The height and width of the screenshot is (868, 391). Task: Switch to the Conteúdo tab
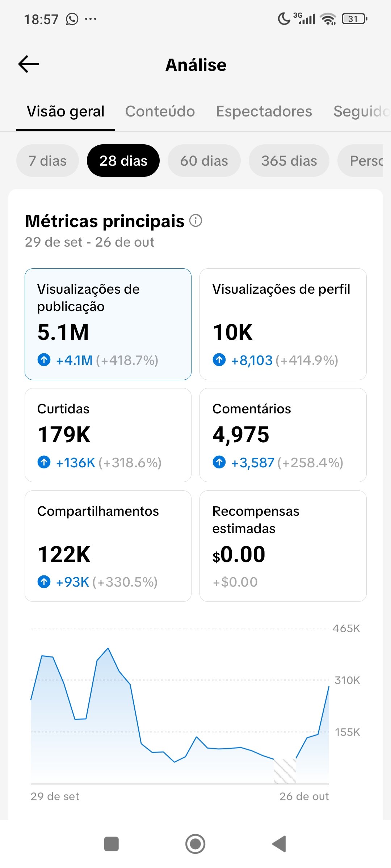pyautogui.click(x=160, y=111)
